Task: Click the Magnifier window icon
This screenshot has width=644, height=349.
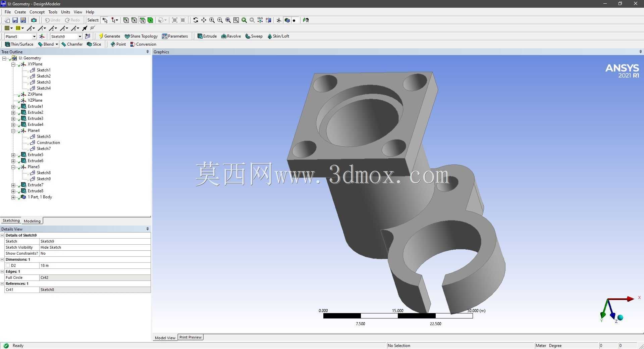Action: 236,20
